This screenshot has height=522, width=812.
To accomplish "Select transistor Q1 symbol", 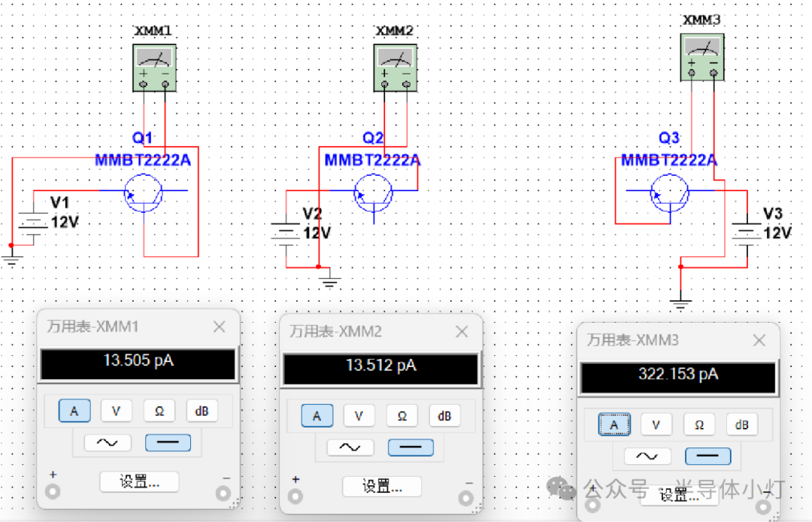I will tap(144, 193).
